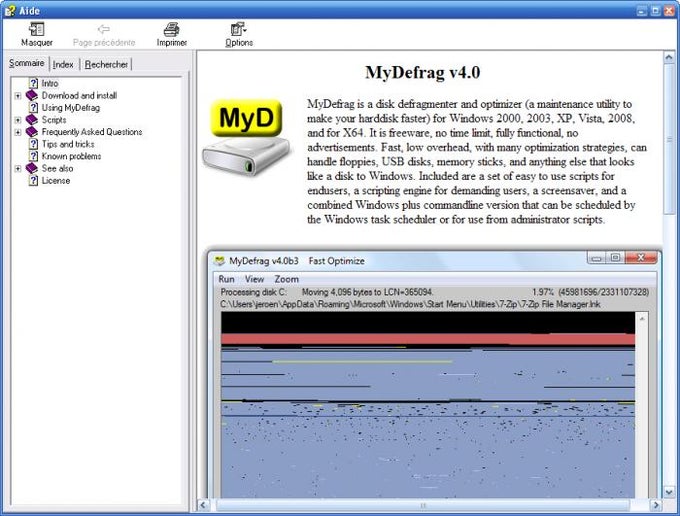Click the Processing disk C: status text
The height and width of the screenshot is (516, 680).
coord(253,292)
